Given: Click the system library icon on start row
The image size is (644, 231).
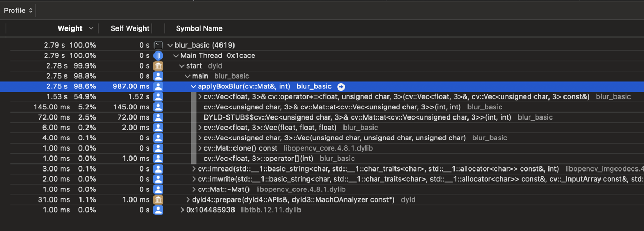Looking at the screenshot, I should point(158,66).
